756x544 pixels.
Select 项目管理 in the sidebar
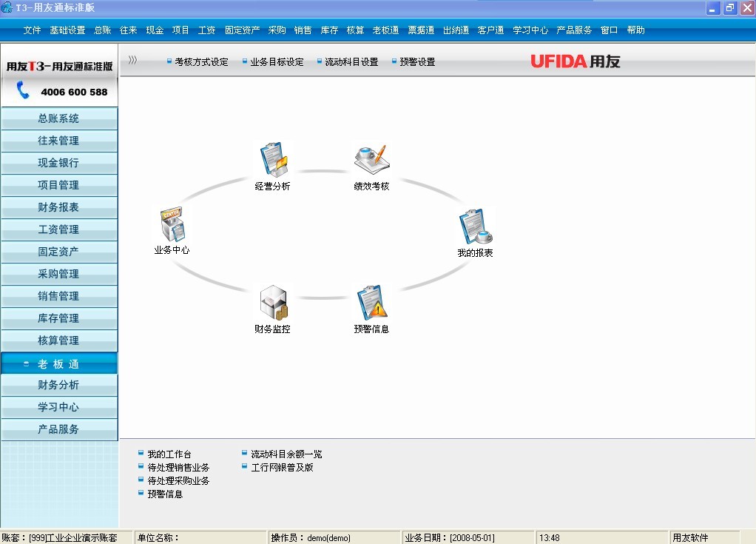59,185
